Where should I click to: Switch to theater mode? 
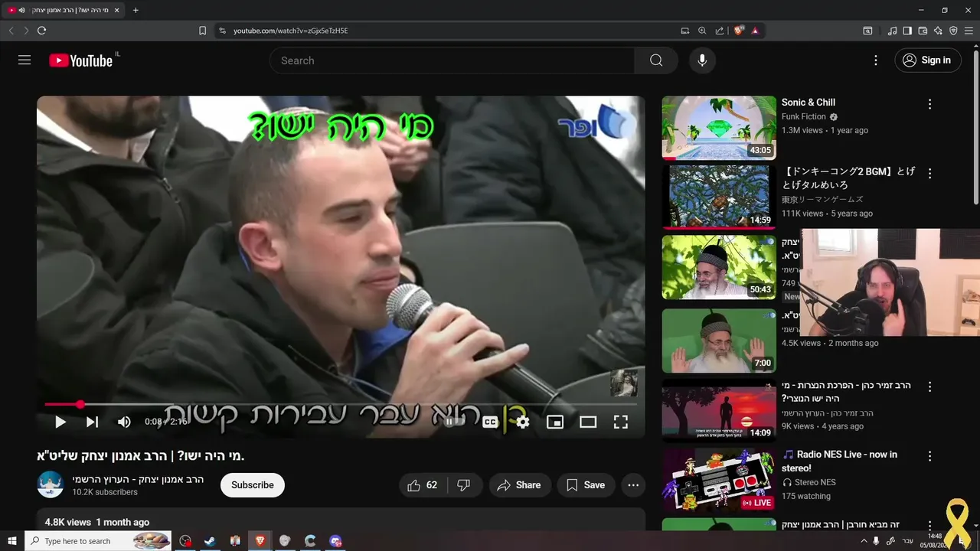(x=588, y=422)
